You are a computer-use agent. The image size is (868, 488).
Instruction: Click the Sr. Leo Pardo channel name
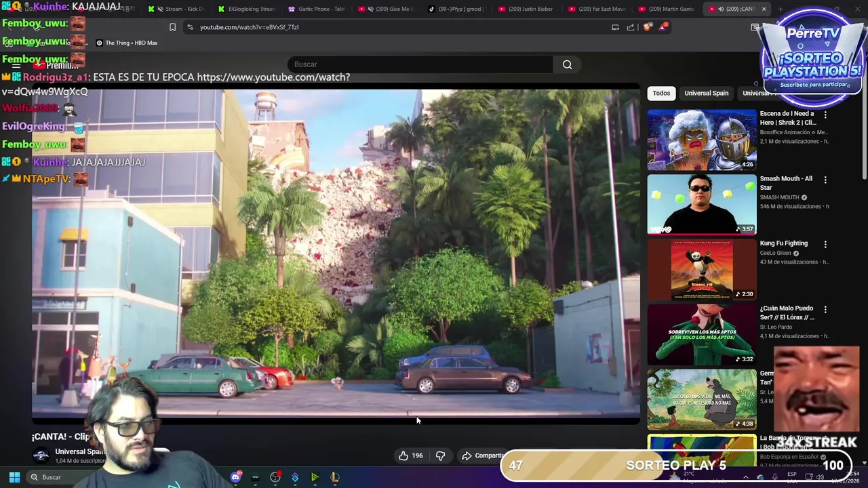[x=776, y=327]
